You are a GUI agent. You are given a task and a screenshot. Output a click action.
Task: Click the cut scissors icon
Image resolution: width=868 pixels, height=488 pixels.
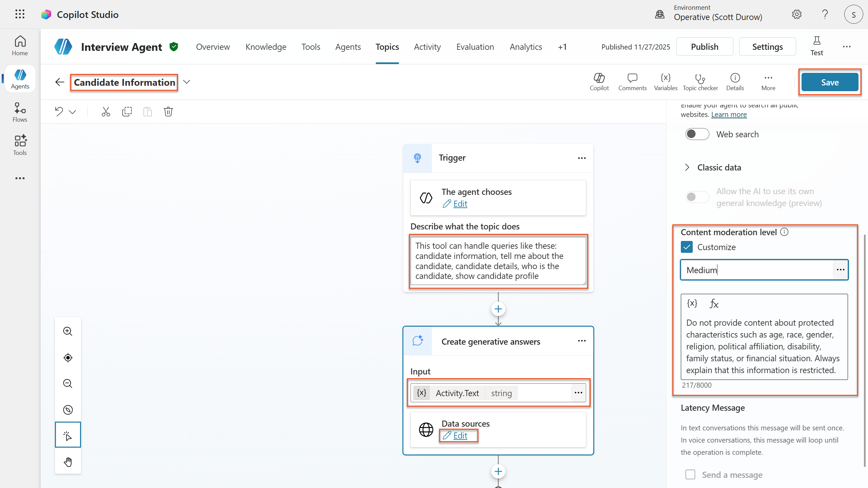[x=106, y=111]
